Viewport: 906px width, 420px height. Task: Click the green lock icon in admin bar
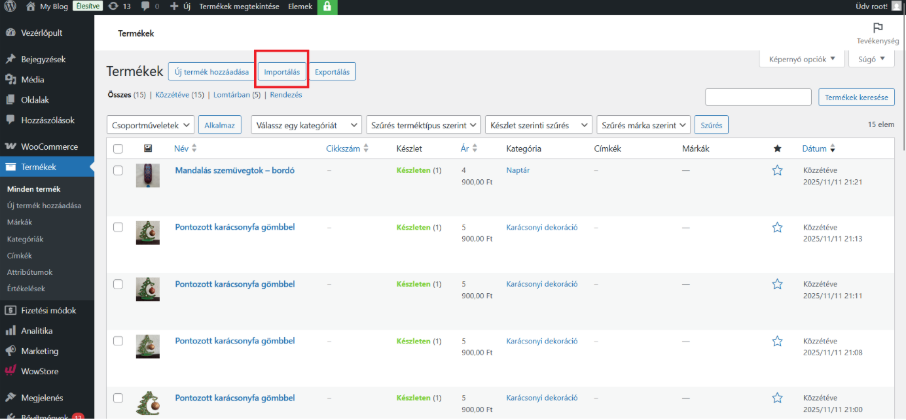pos(326,6)
